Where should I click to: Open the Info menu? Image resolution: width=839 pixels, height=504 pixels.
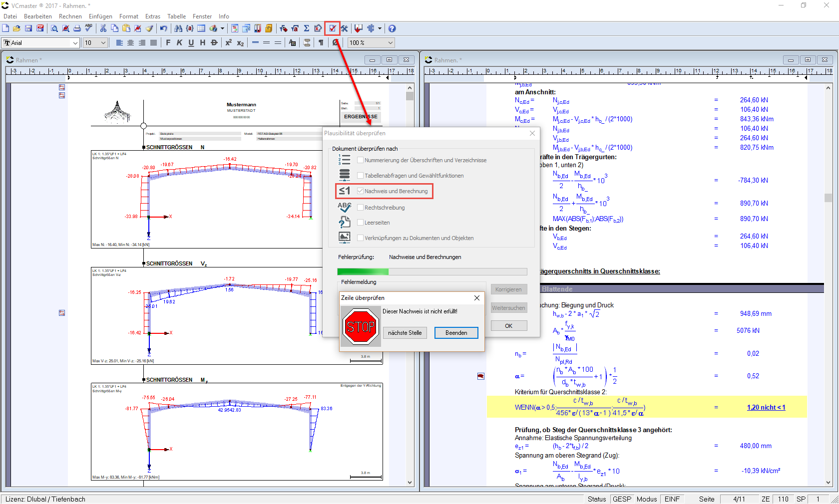click(x=224, y=16)
